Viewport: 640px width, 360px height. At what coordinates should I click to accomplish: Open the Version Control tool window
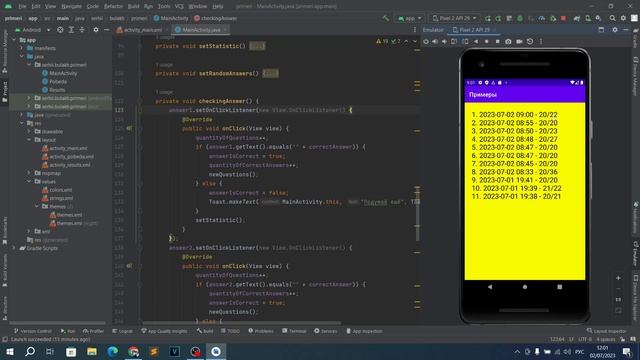tap(33, 331)
